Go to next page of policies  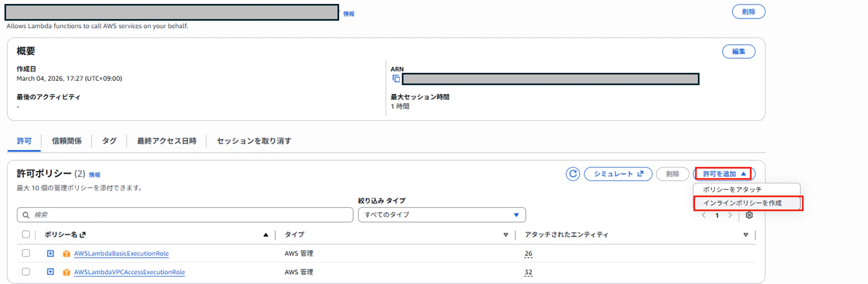tap(729, 215)
